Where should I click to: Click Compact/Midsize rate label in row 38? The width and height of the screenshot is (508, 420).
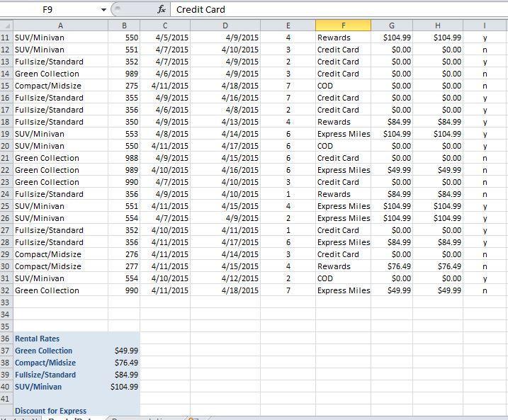(x=61, y=363)
